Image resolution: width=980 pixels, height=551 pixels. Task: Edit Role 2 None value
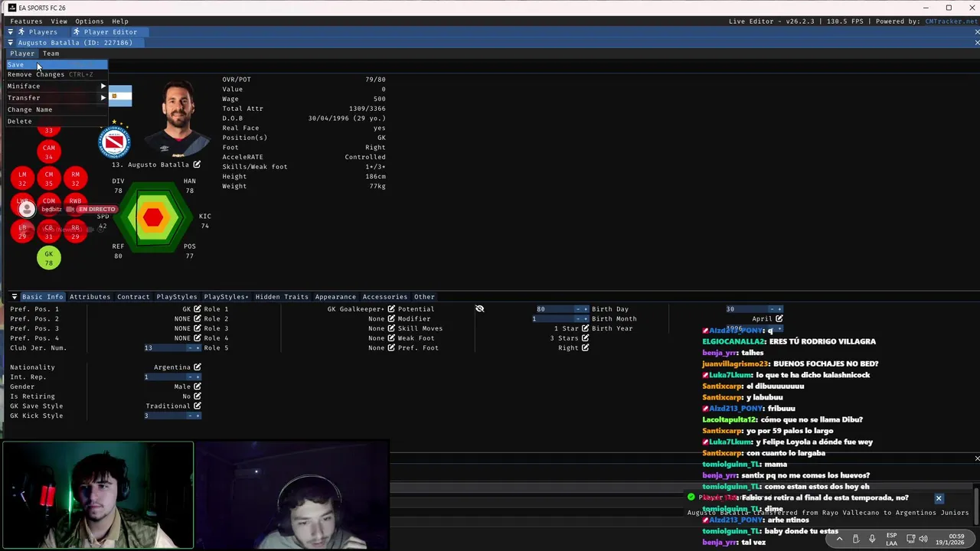coord(391,319)
